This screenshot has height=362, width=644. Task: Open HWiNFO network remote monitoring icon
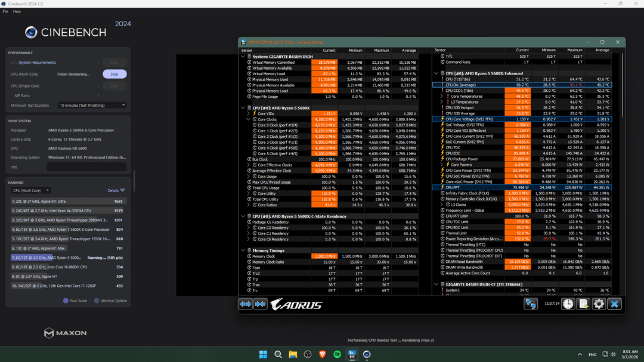[x=530, y=304]
